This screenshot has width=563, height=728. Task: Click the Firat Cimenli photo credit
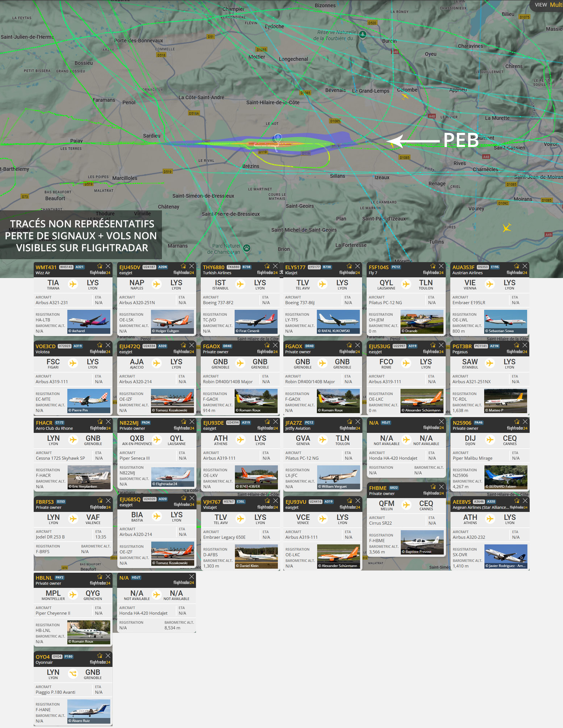(249, 331)
